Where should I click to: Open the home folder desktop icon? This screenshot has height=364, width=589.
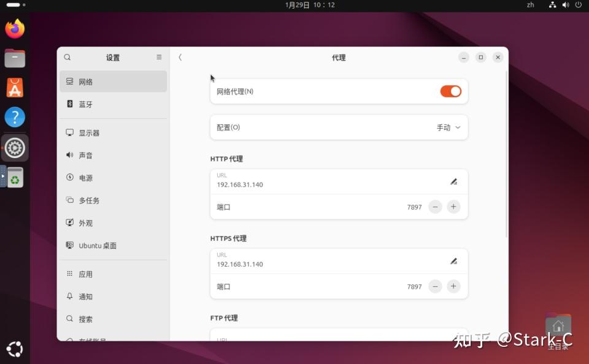pyautogui.click(x=558, y=330)
